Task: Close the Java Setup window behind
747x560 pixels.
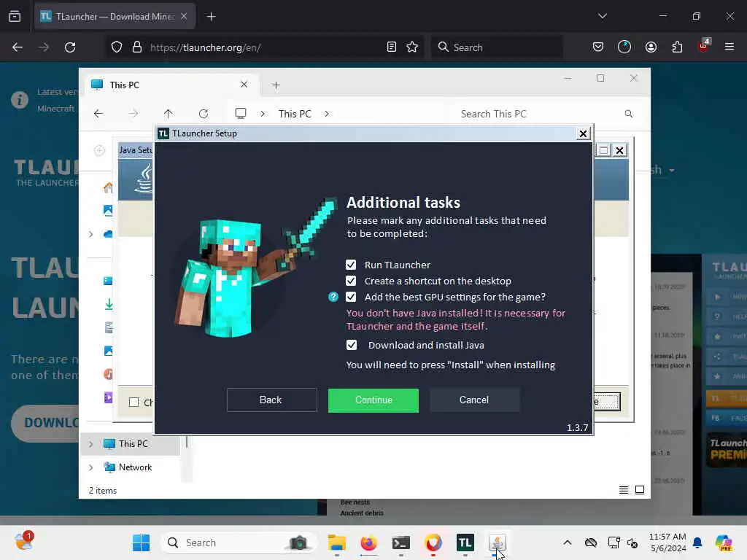Action: [619, 150]
